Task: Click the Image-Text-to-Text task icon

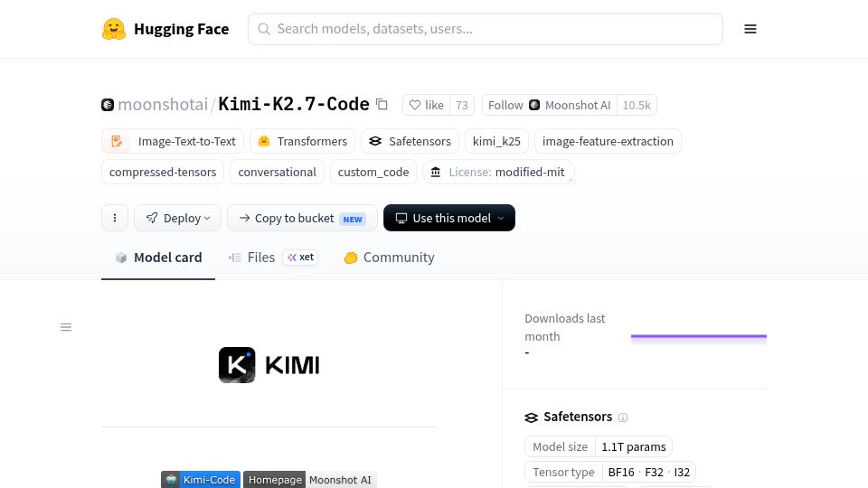Action: (x=117, y=141)
